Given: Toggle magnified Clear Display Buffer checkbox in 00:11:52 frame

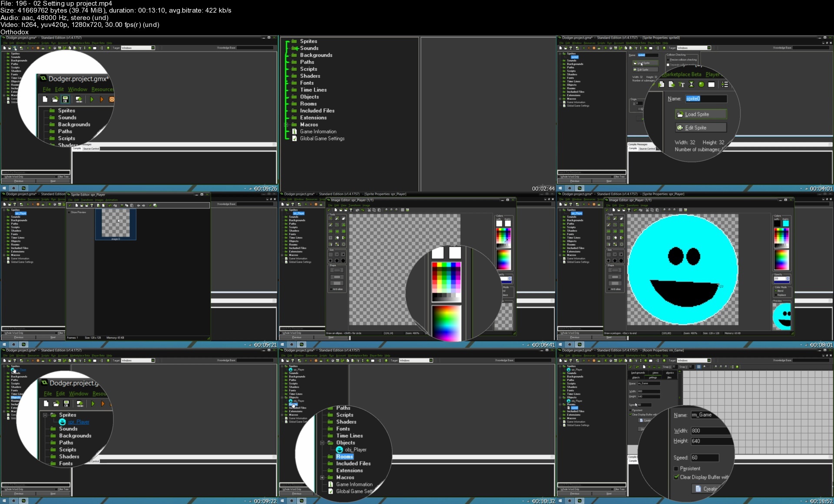Looking at the screenshot, I should pos(676,477).
